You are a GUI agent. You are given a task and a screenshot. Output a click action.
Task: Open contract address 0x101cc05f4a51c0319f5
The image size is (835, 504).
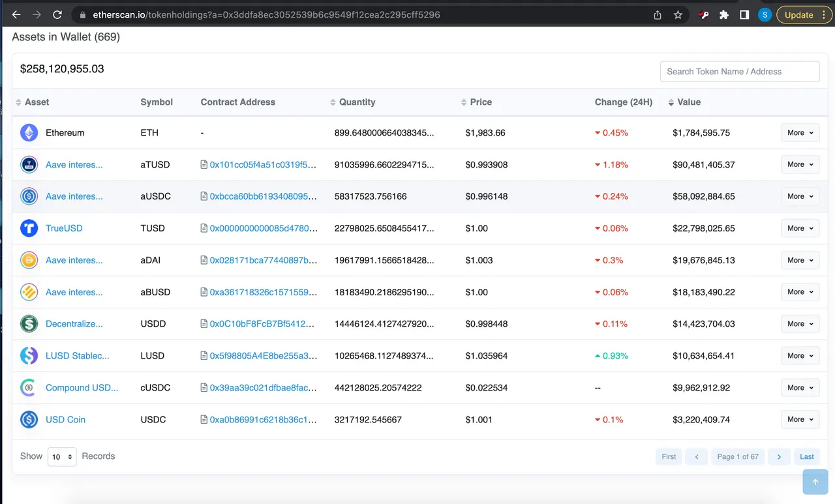click(x=263, y=165)
